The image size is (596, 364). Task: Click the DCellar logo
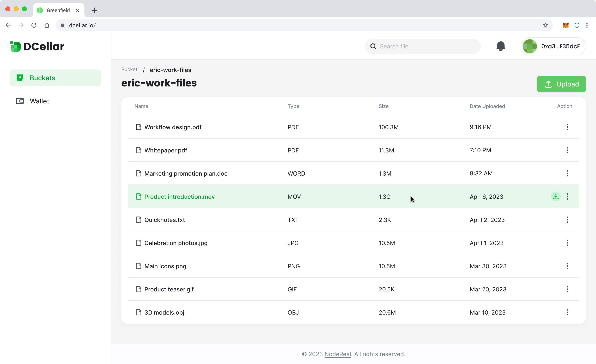pyautogui.click(x=37, y=46)
